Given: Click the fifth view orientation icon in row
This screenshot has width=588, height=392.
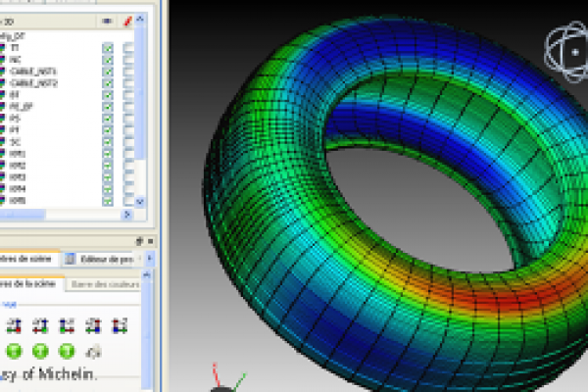Looking at the screenshot, I should coord(120,324).
